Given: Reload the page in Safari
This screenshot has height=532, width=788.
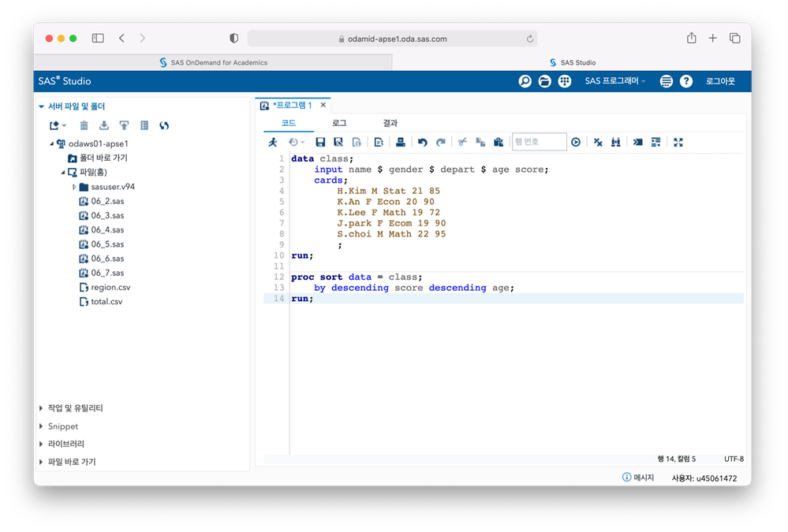Looking at the screenshot, I should point(530,39).
